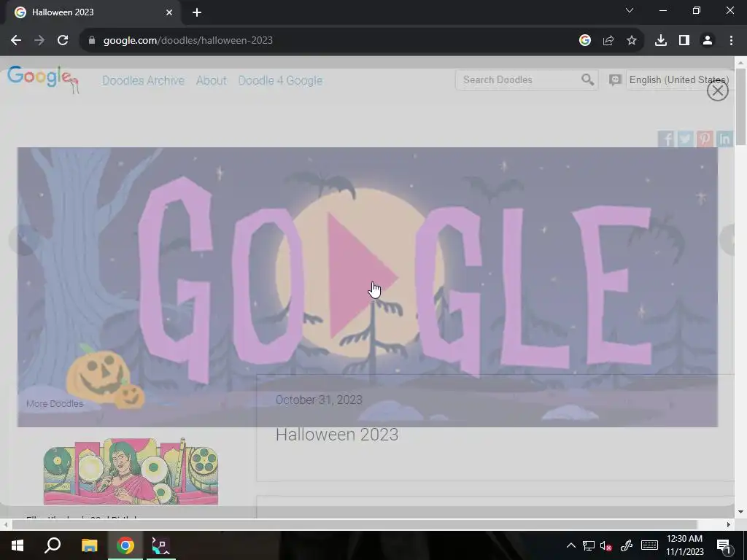The width and height of the screenshot is (747, 560).
Task: Close the doodle overlay with X
Action: (718, 90)
